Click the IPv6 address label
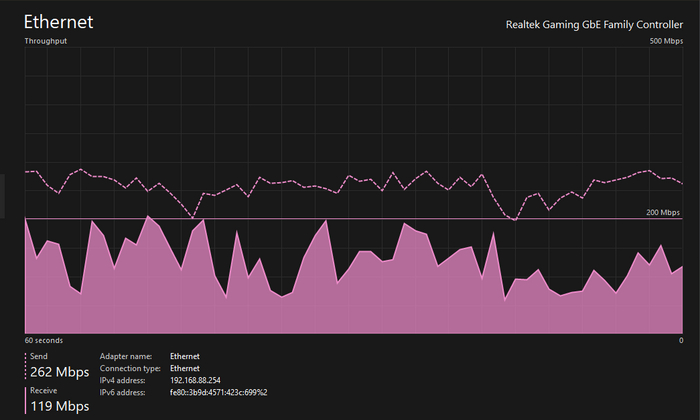700x420 pixels. [x=123, y=392]
